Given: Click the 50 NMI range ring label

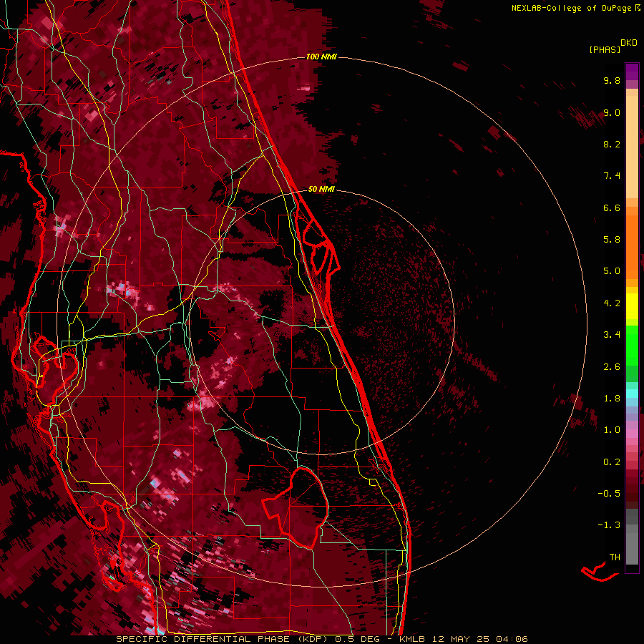Looking at the screenshot, I should click(321, 189).
